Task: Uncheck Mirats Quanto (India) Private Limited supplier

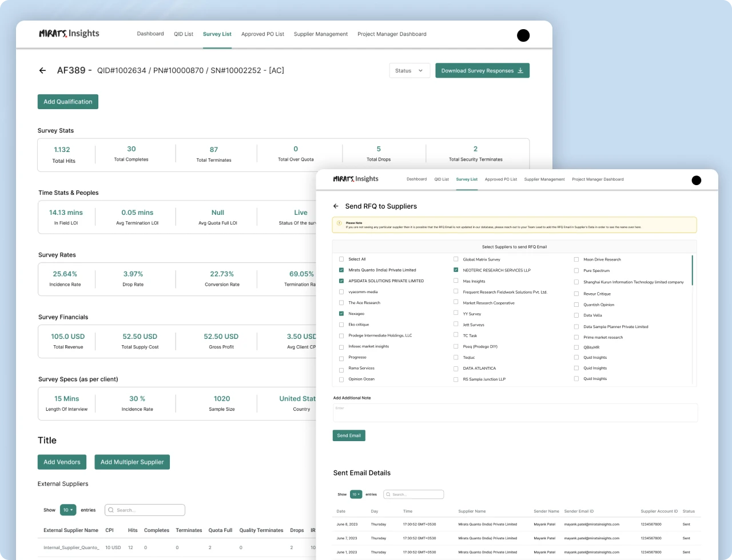Action: (x=341, y=270)
